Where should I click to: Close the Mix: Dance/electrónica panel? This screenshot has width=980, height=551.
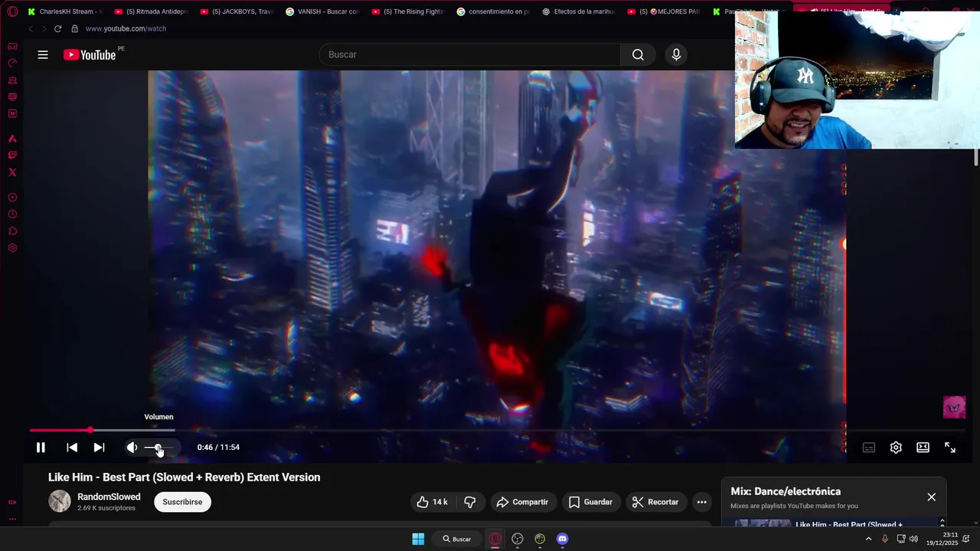click(x=931, y=497)
